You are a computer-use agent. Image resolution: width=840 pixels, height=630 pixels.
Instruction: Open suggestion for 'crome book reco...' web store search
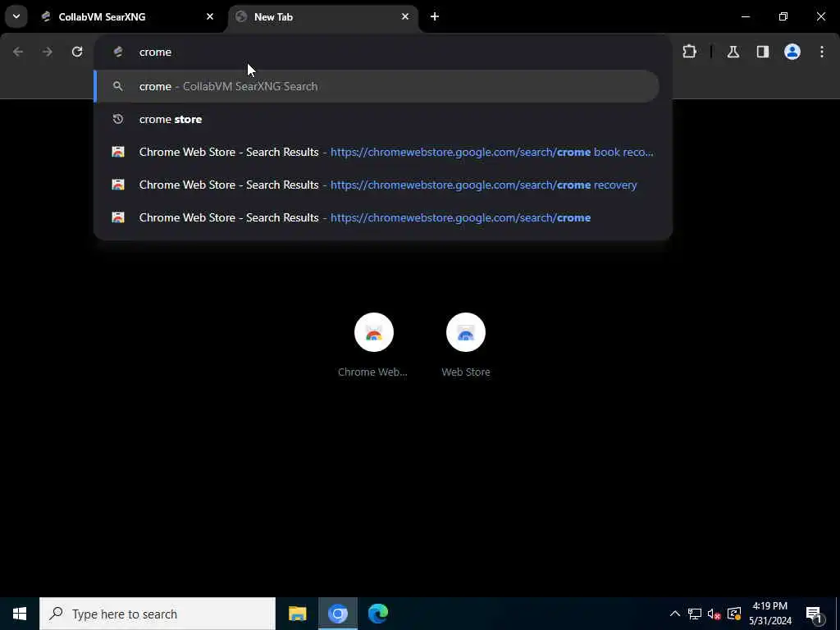click(383, 152)
